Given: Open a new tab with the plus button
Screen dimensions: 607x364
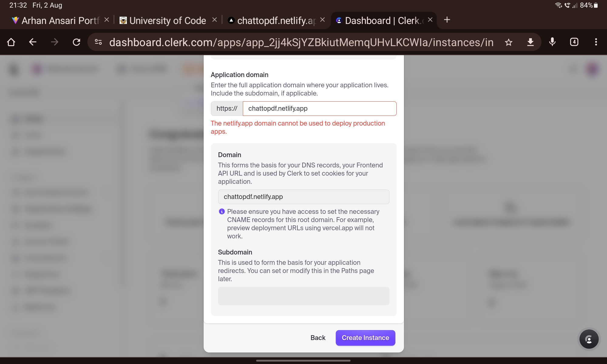Looking at the screenshot, I should pyautogui.click(x=447, y=20).
